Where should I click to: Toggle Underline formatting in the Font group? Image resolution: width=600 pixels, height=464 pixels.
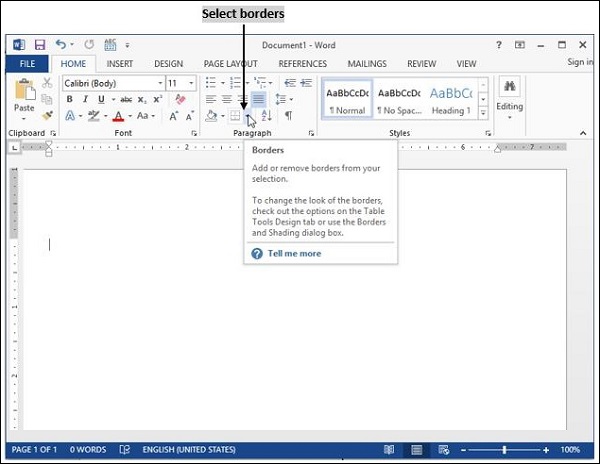(101, 100)
